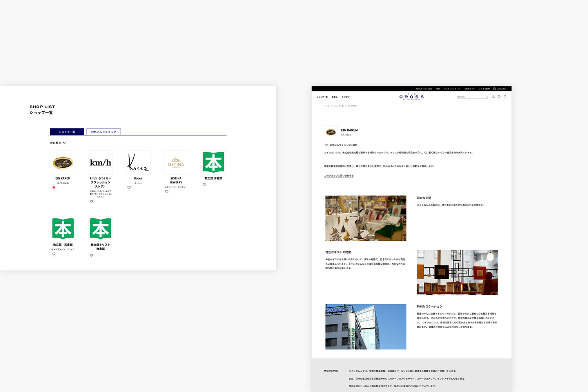The image size is (588, 392).
Task: Open the LANGUAGE dropdown in top bar
Action: point(501,89)
